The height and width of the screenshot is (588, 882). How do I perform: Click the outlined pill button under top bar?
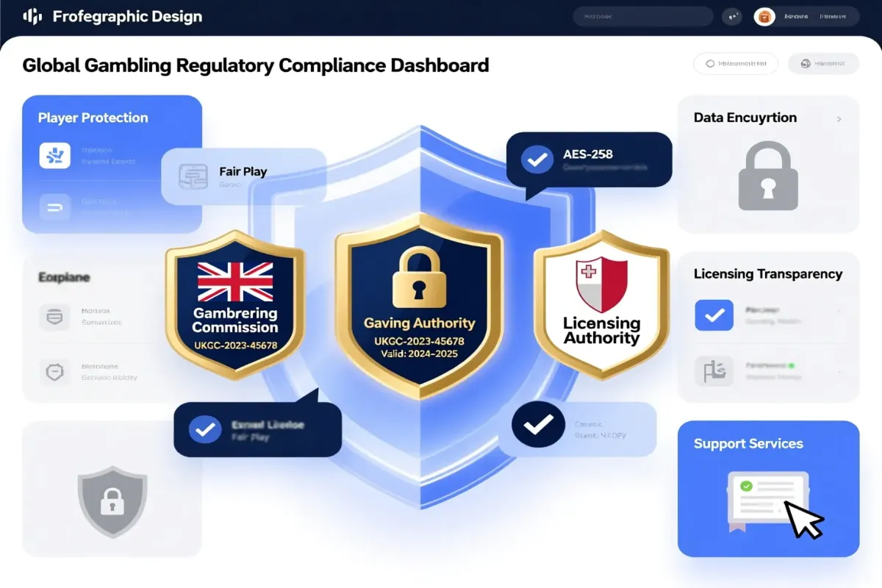[736, 64]
